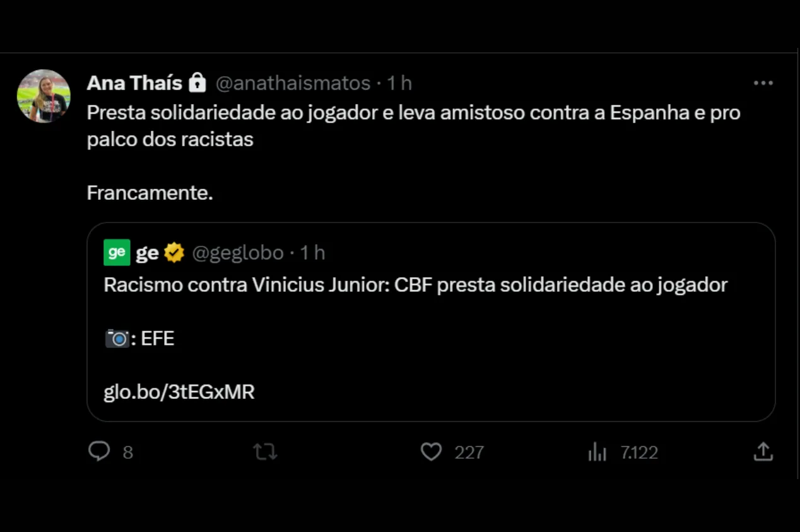Screen dimensions: 800x532
Task: View tweet analytics bar chart icon
Action: tap(597, 451)
